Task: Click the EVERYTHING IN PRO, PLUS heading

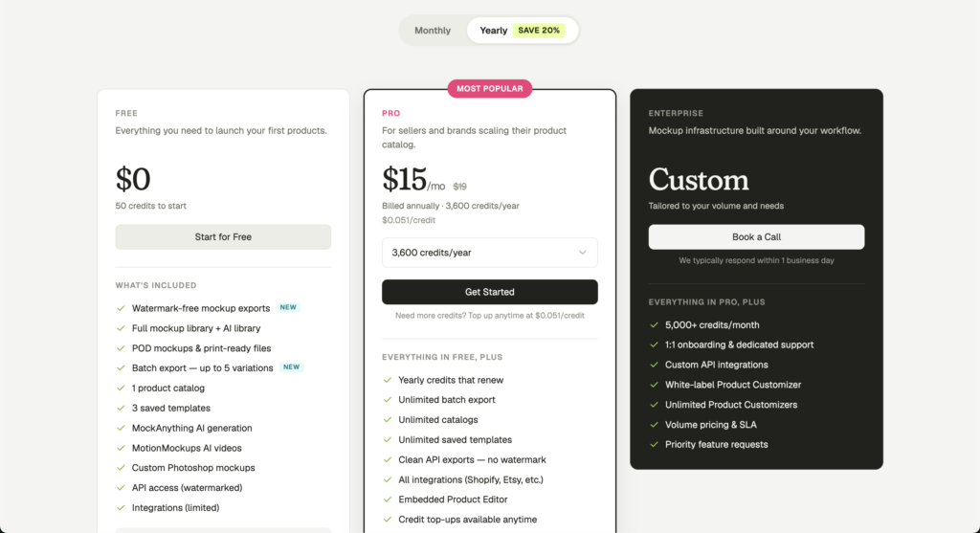Action: [706, 301]
